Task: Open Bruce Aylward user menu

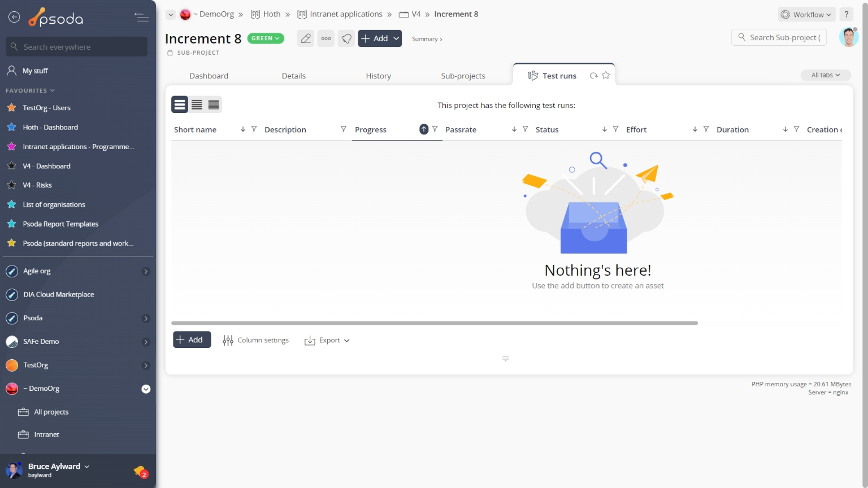Action: (x=59, y=467)
